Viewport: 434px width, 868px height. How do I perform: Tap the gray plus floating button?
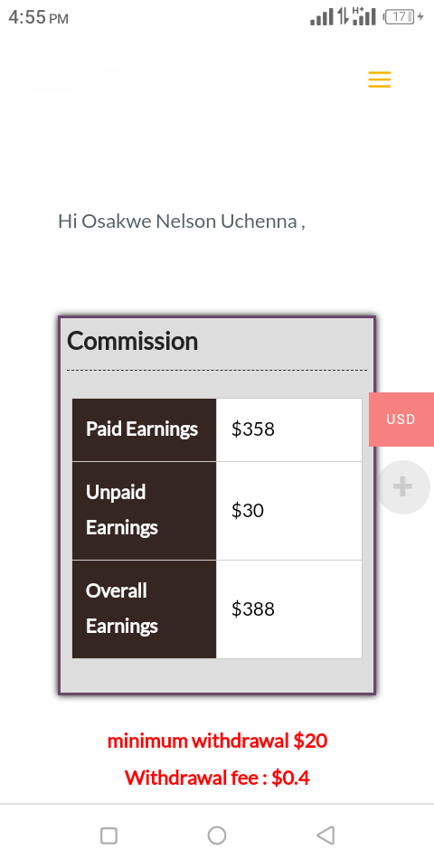(x=403, y=487)
